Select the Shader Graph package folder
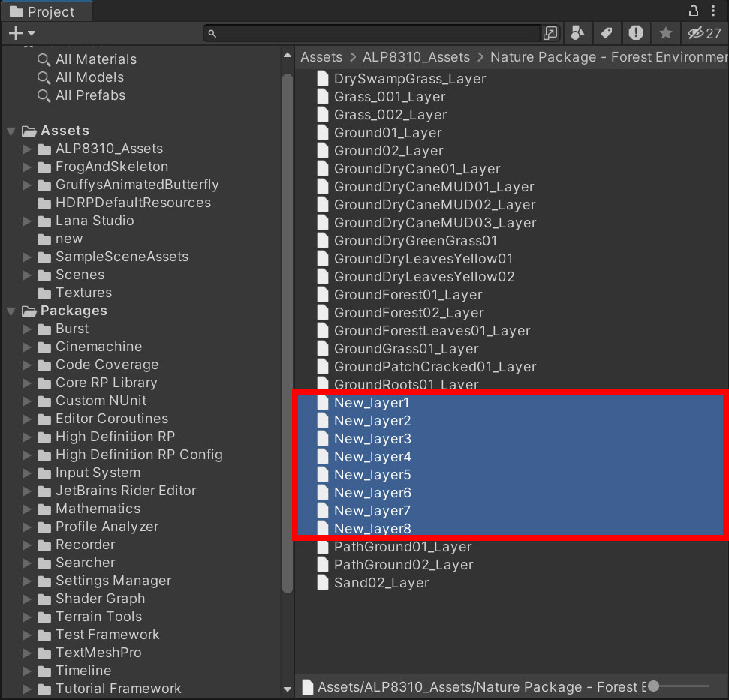Screen dimensions: 729x700 91,599
